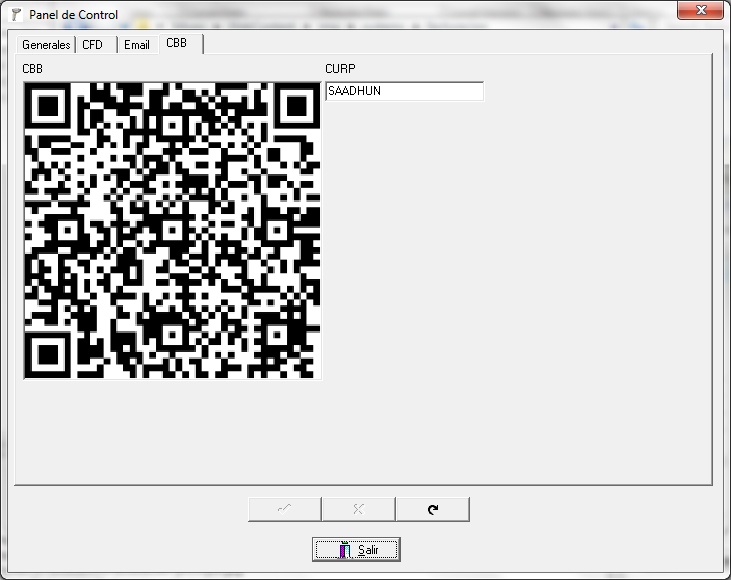This screenshot has height=580, width=731.
Task: Click the Salir button
Action: pos(356,550)
